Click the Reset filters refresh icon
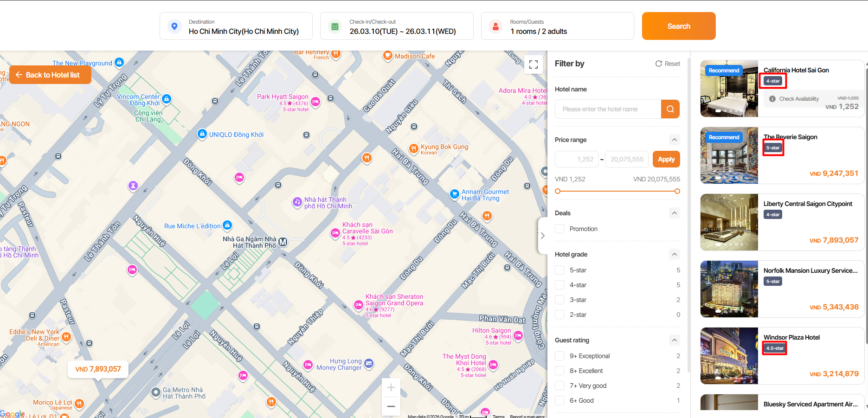 point(658,64)
